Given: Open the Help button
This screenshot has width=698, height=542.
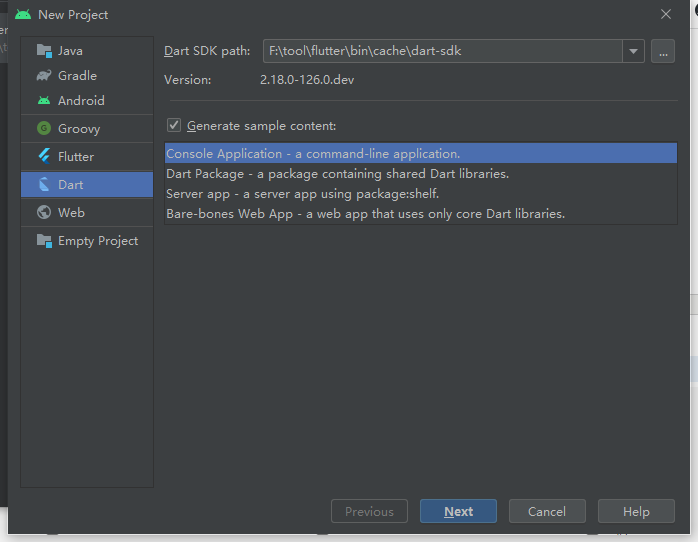Looking at the screenshot, I should (x=636, y=511).
